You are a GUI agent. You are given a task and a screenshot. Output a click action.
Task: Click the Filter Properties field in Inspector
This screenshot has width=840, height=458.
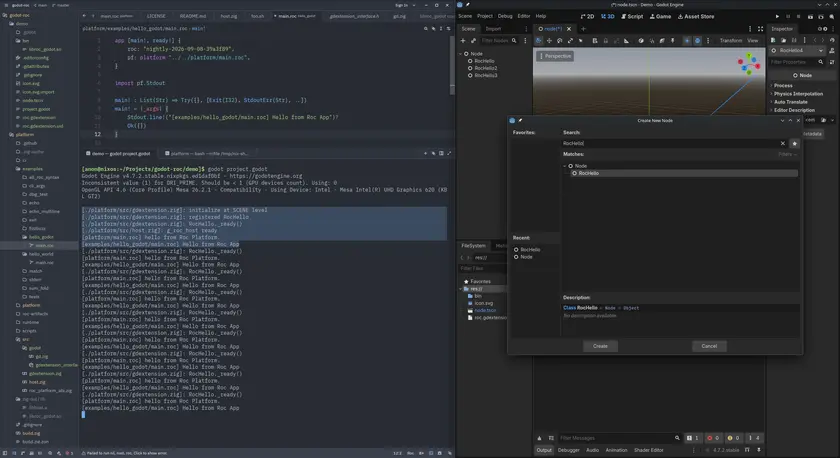[797, 62]
